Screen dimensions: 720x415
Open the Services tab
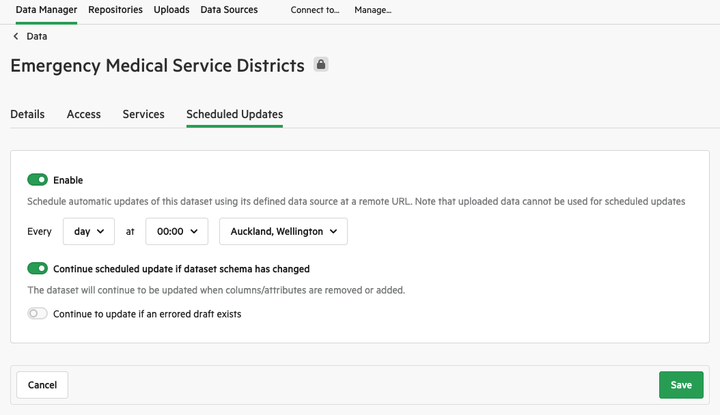coord(143,114)
